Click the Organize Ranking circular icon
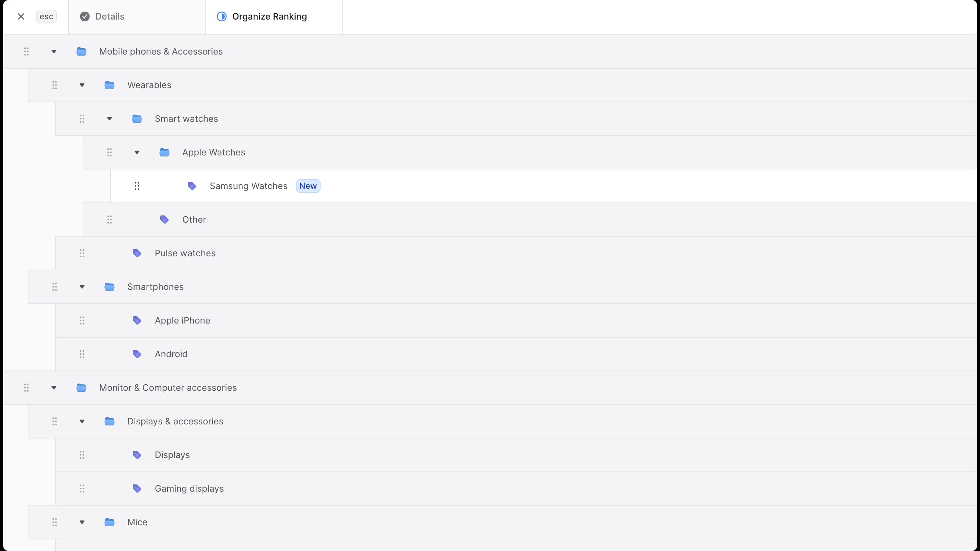Screen dimensions: 980x551 coord(222,16)
